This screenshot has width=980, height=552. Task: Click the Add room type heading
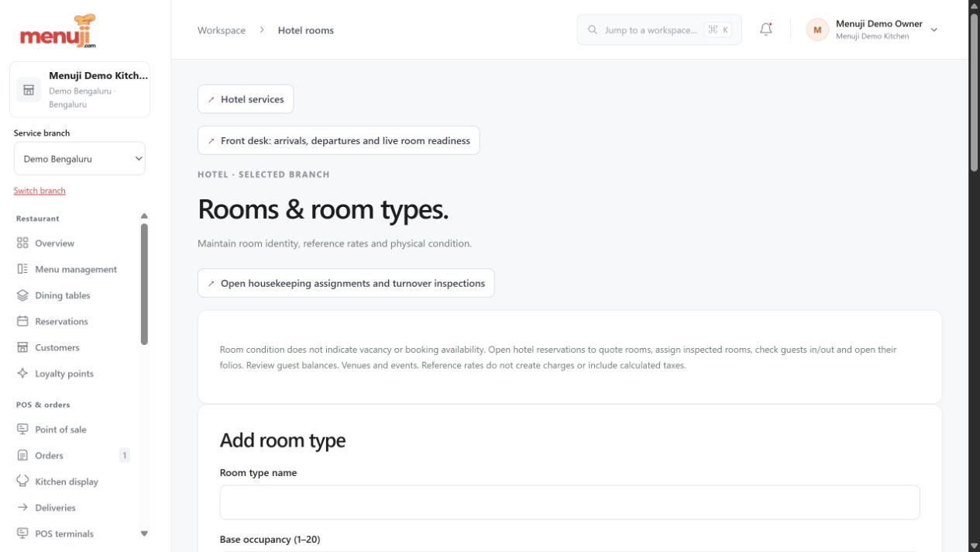[283, 440]
